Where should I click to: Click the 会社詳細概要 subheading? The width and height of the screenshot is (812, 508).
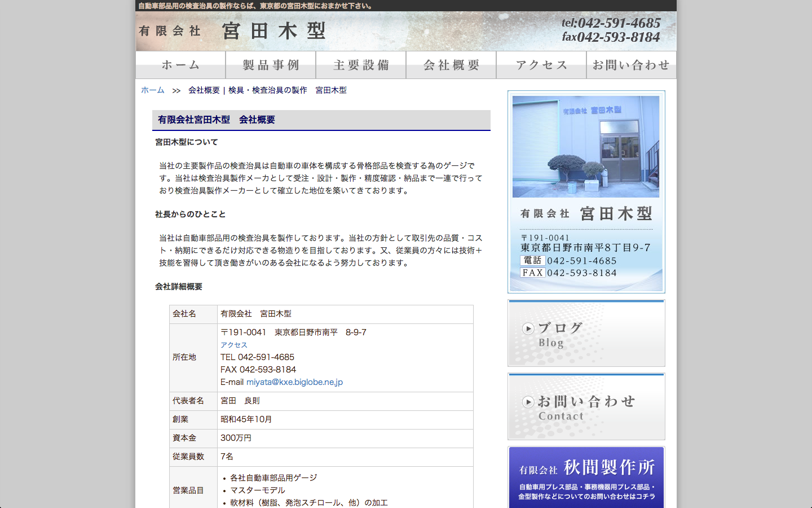[x=179, y=287]
